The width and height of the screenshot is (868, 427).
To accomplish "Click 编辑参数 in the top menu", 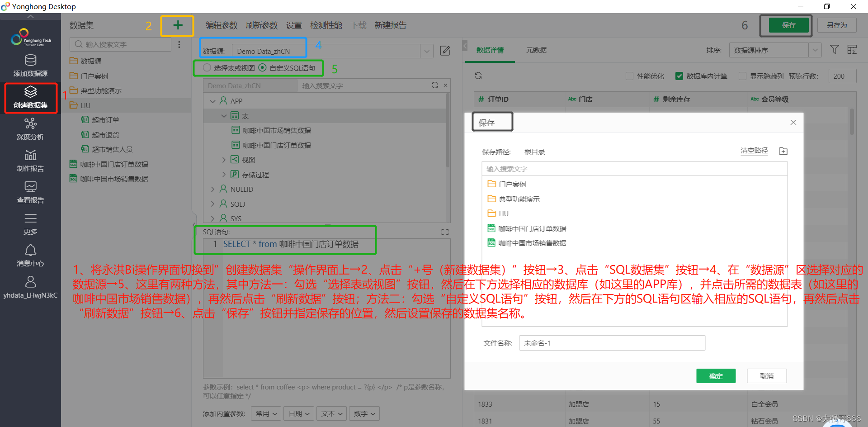I will [222, 25].
